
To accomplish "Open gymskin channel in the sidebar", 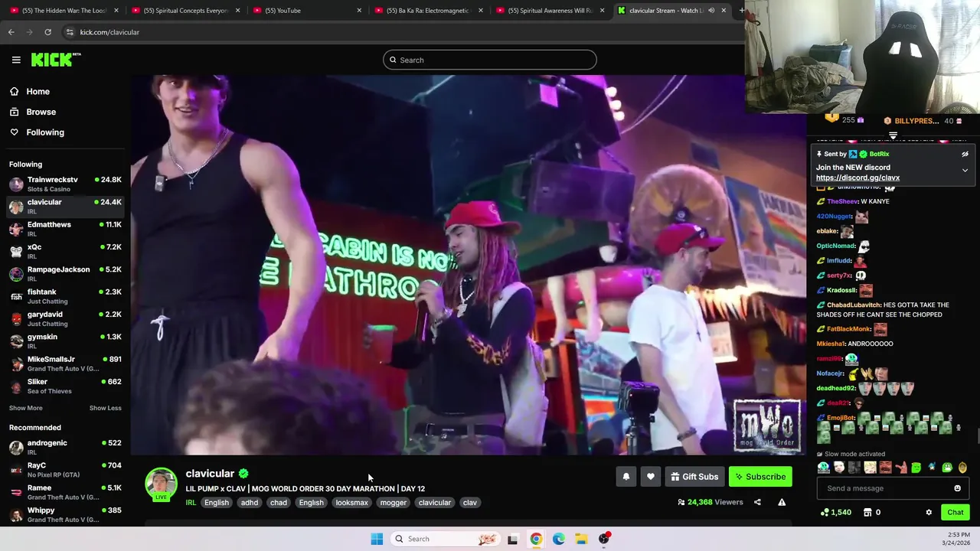I will 65,341.
